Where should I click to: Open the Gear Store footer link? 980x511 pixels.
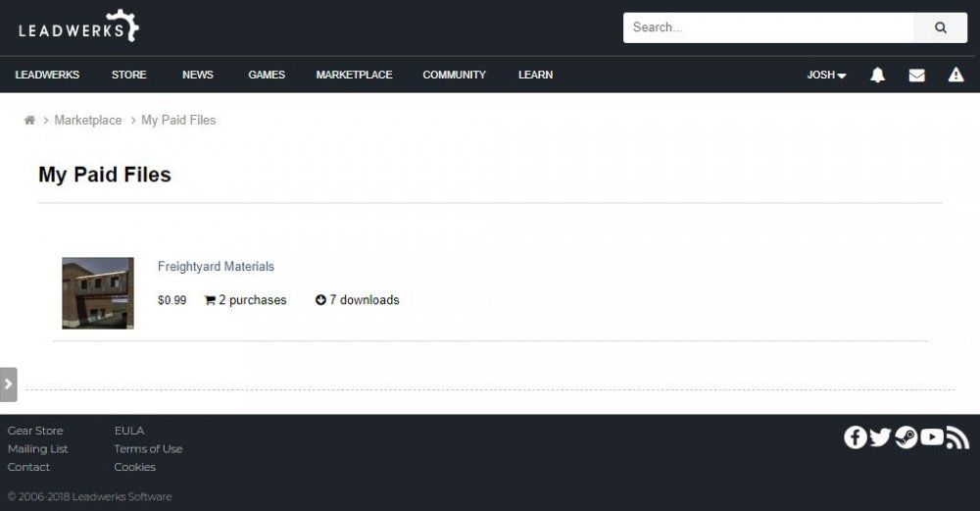35,431
